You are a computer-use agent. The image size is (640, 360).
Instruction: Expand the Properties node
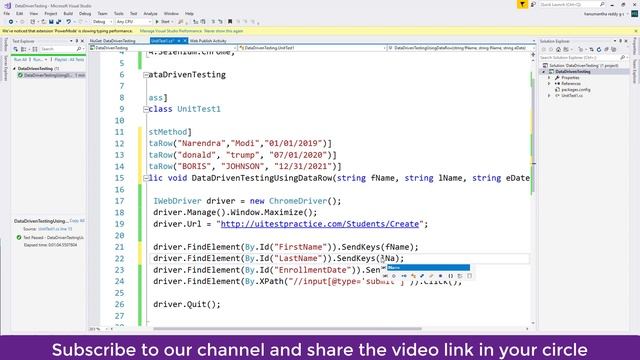pyautogui.click(x=549, y=78)
